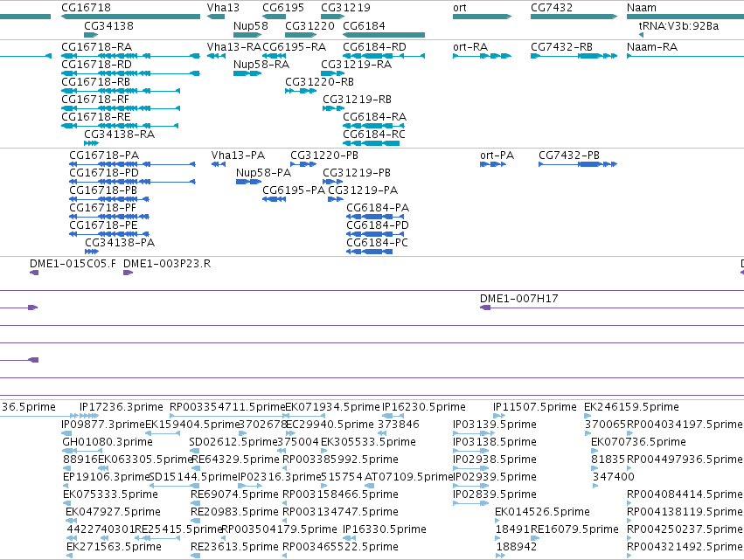Select the EK246159.5prime EST label
744x560 pixels.
tap(631, 407)
